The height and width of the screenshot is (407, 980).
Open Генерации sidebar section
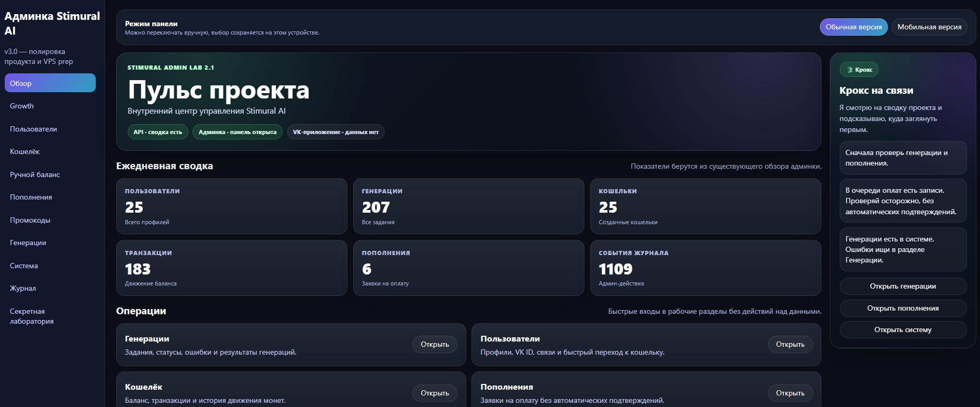click(x=50, y=243)
